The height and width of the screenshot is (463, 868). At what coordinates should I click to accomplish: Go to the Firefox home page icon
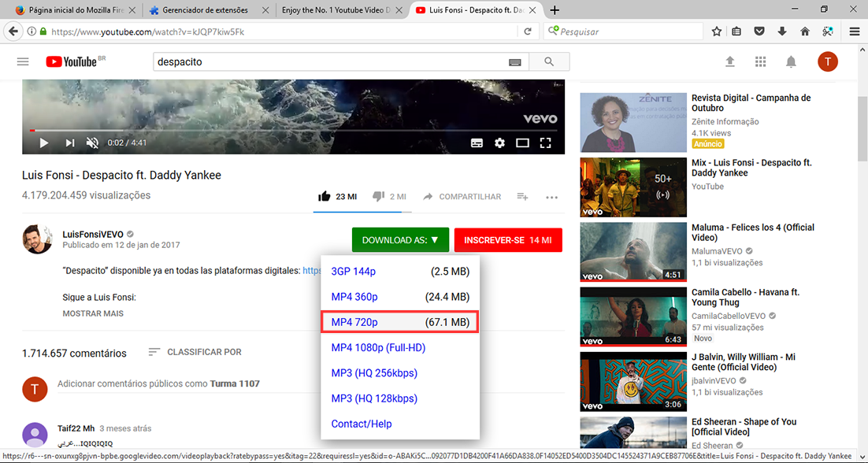point(805,31)
